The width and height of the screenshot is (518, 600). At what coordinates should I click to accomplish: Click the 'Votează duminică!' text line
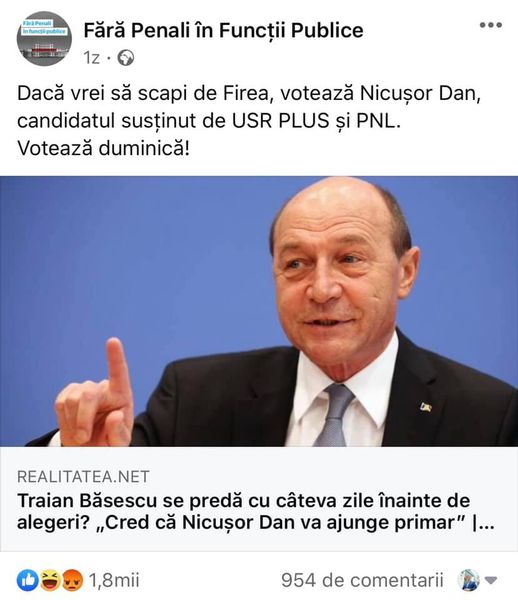[x=103, y=148]
